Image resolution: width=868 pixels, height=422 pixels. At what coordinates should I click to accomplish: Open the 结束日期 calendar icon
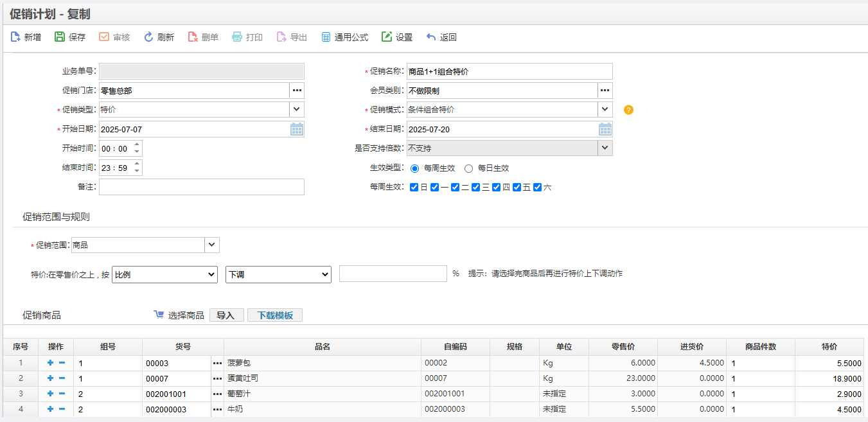605,129
